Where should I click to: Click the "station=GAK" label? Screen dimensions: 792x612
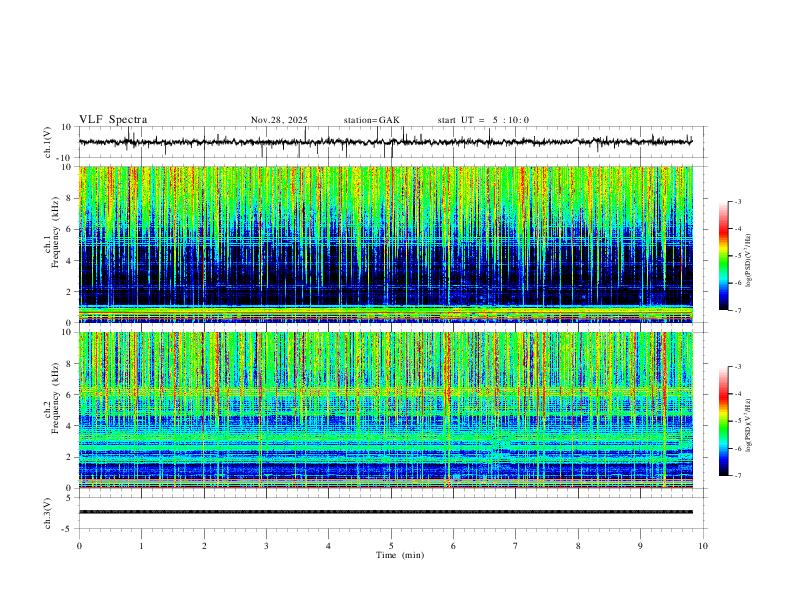(x=371, y=120)
